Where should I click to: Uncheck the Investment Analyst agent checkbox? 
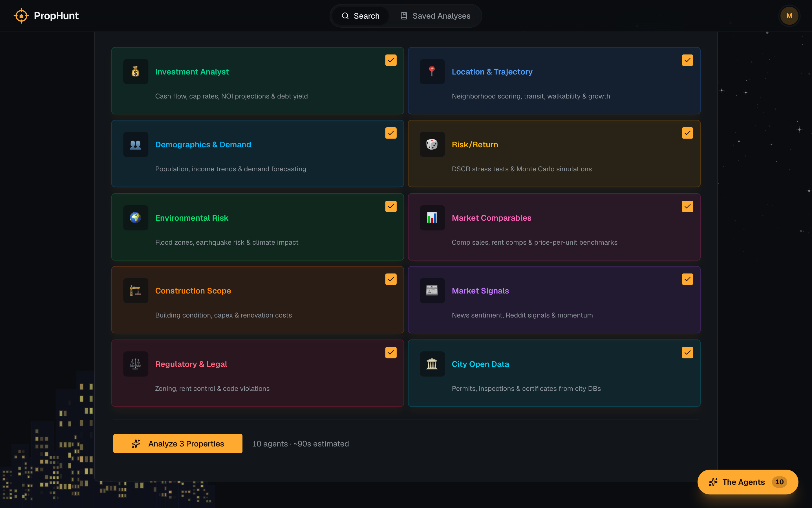(391, 60)
